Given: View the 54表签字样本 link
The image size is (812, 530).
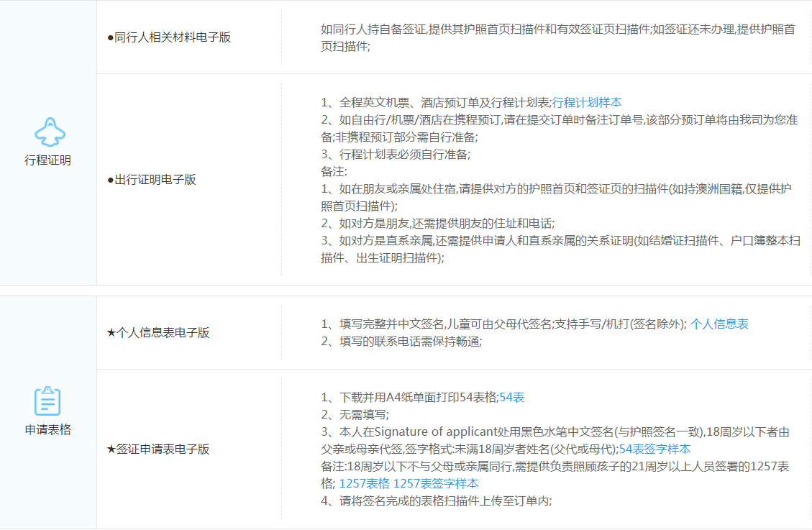Looking at the screenshot, I should click(654, 449).
